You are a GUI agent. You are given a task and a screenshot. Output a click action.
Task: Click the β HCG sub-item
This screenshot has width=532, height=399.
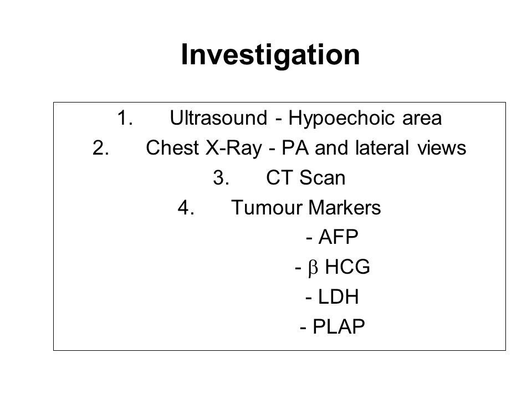click(332, 267)
